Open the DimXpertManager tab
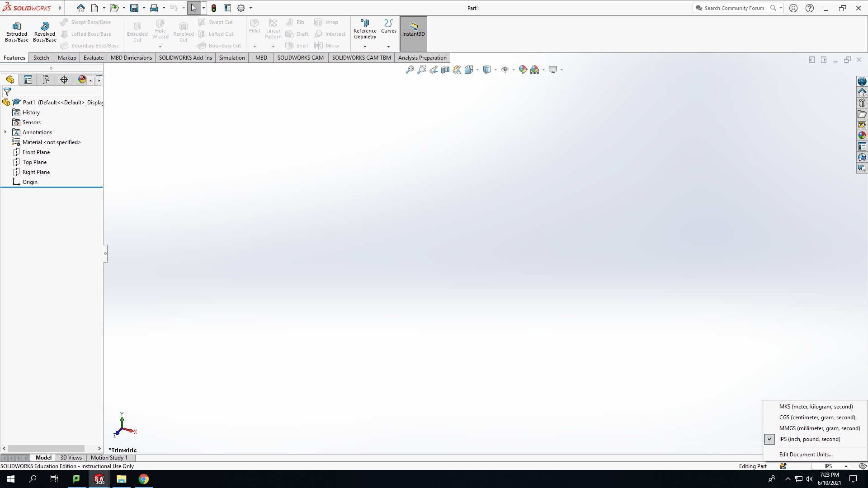This screenshot has width=868, height=488. pos(64,80)
